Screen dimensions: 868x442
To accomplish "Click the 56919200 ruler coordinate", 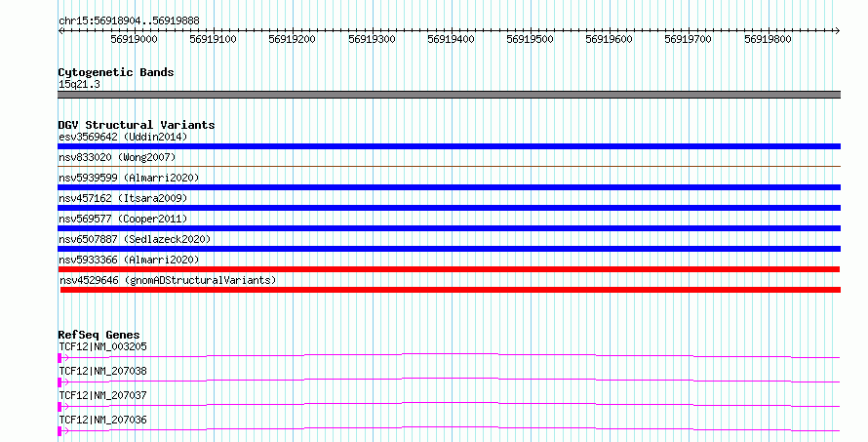I will [x=293, y=39].
